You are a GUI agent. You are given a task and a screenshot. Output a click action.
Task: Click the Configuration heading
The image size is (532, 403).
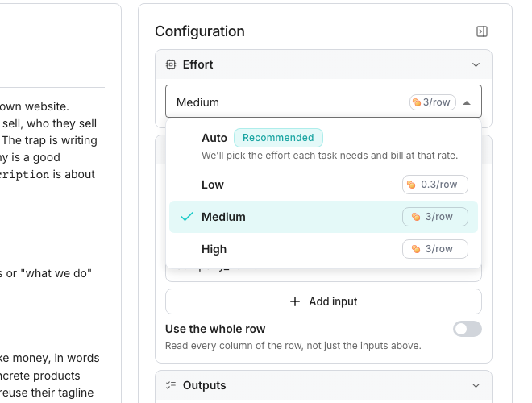[200, 31]
